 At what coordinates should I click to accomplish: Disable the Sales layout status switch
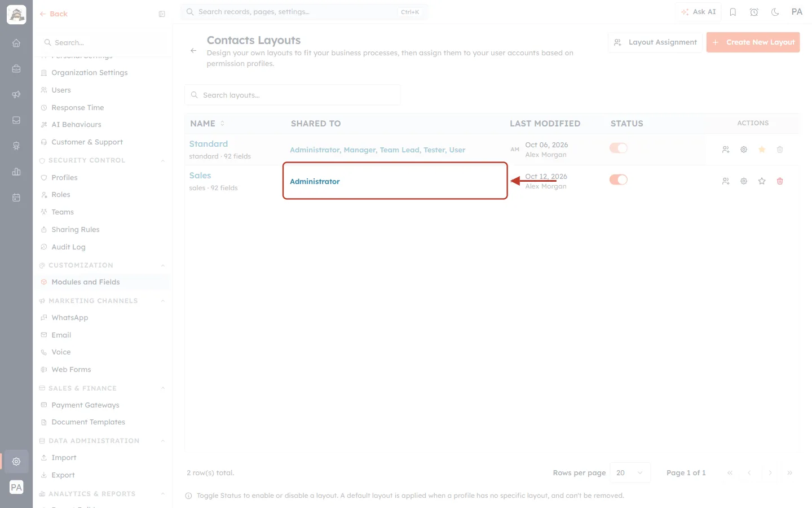(619, 179)
